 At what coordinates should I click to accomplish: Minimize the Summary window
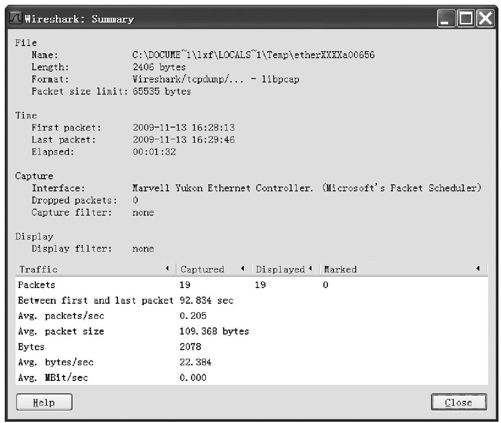point(446,18)
